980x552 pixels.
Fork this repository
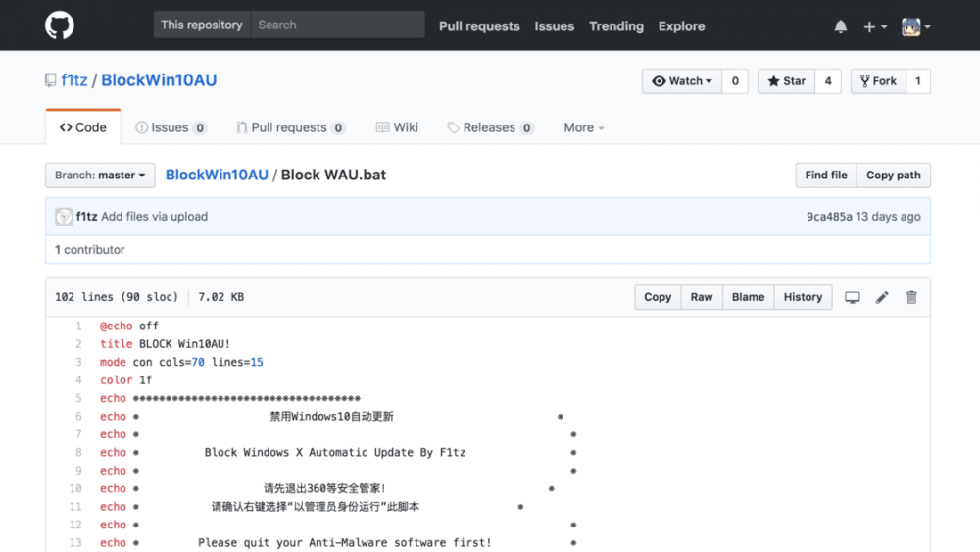tap(878, 81)
